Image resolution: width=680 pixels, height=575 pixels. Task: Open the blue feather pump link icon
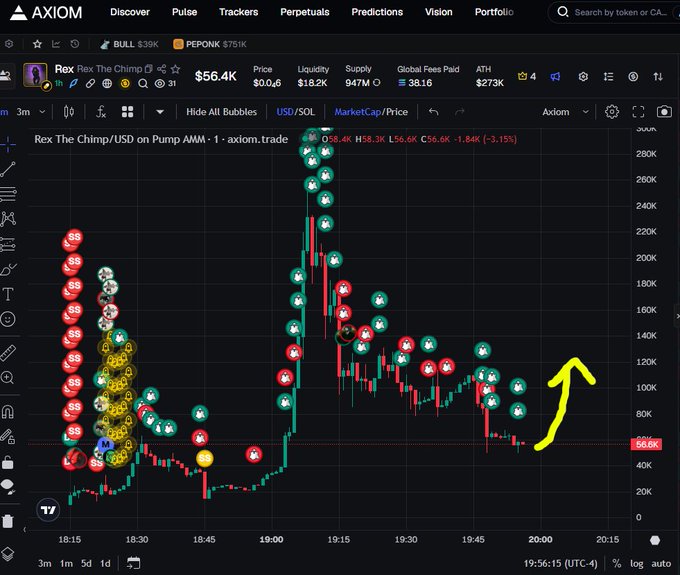click(x=74, y=83)
